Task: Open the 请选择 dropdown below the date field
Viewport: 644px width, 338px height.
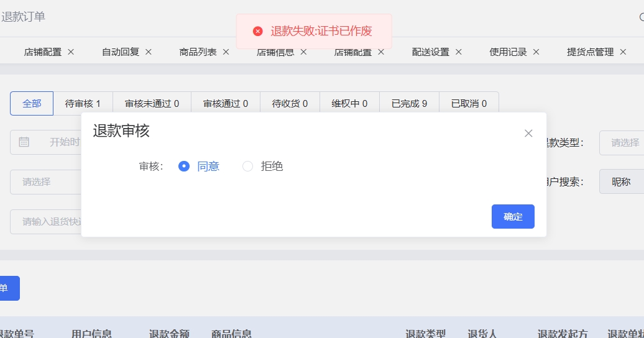Action: pos(45,182)
